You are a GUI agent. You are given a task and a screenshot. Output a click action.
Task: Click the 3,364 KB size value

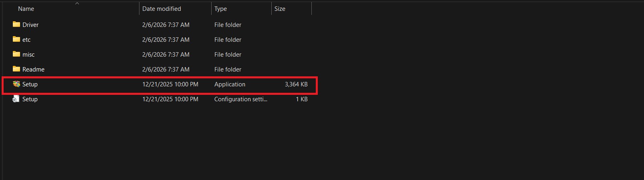(296, 84)
